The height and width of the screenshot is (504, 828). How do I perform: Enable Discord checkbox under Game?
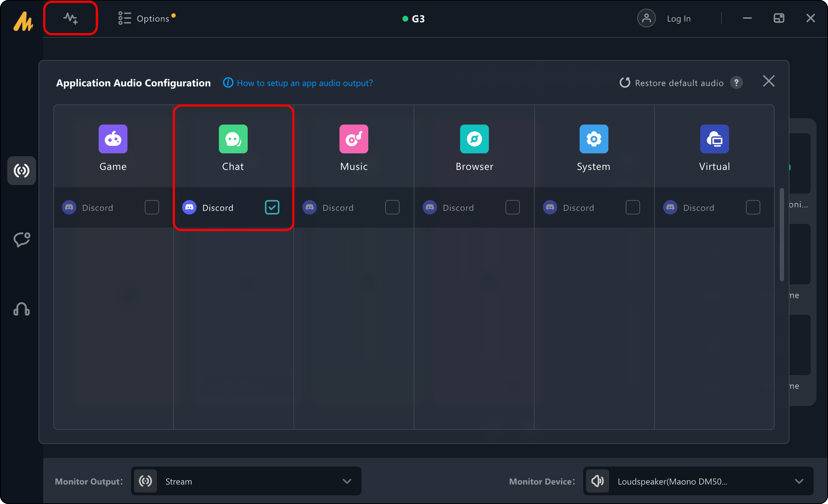(x=152, y=207)
